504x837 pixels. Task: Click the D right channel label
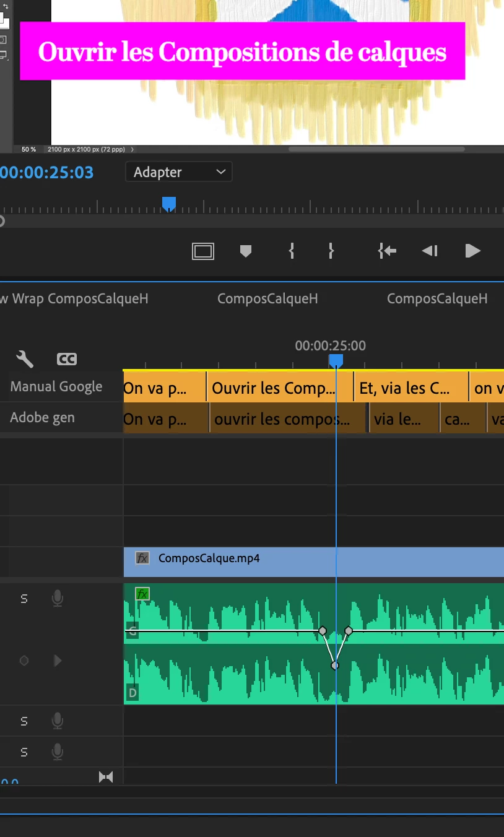[x=132, y=693]
